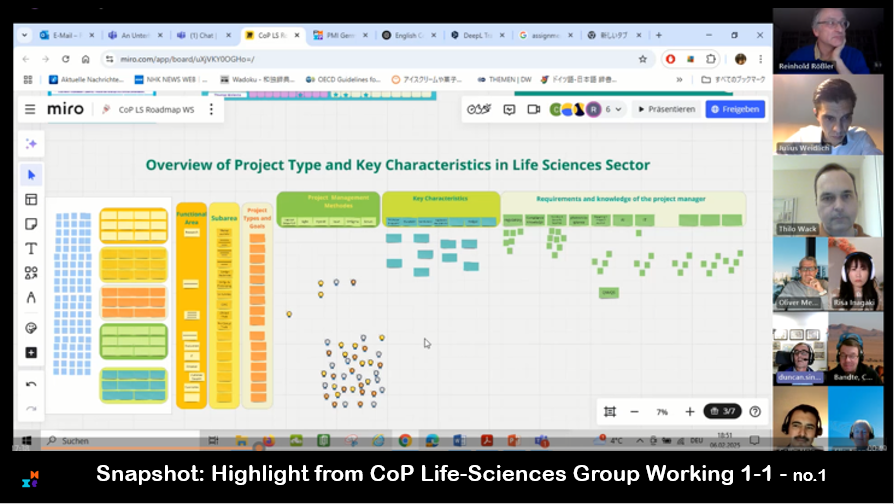
Task: Select the Text tool
Action: [31, 248]
